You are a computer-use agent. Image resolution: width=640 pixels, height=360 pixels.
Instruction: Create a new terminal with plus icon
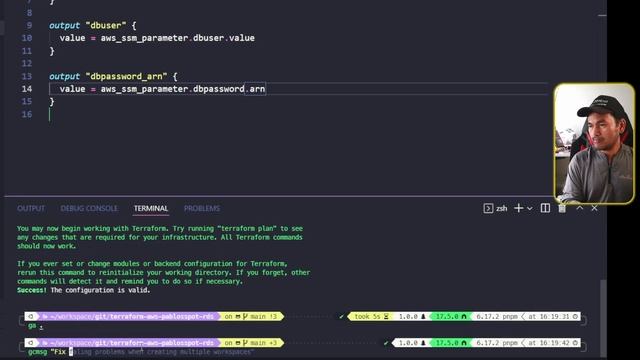tap(518, 208)
